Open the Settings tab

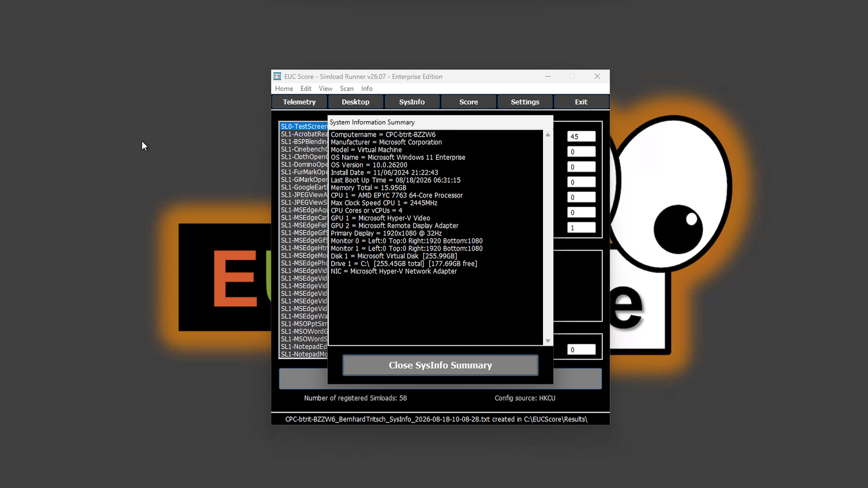tap(525, 102)
